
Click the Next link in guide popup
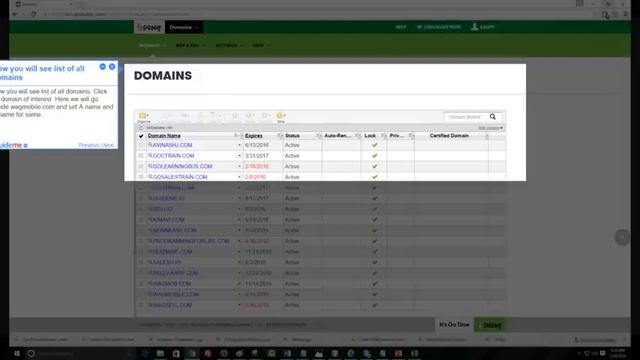coord(109,145)
